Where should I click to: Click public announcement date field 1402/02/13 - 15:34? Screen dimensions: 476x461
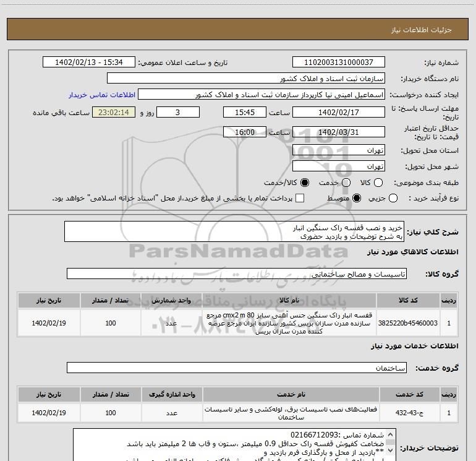89,62
